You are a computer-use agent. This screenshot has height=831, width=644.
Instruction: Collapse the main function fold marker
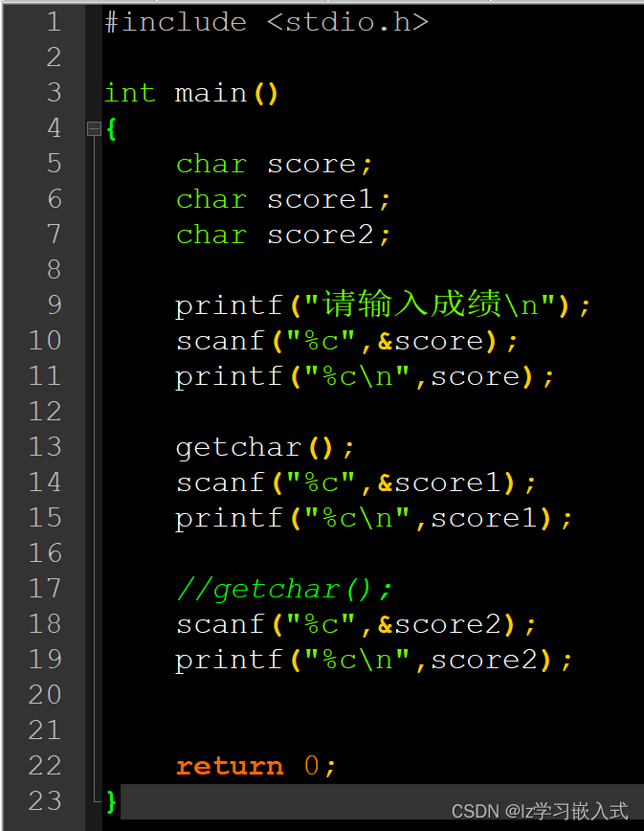click(x=94, y=129)
